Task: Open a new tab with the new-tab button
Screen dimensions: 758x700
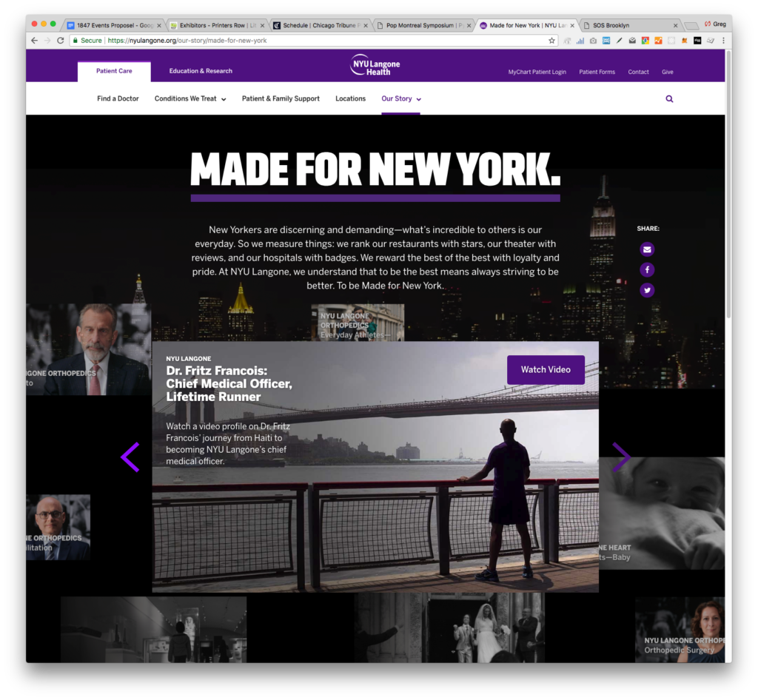Action: [692, 26]
